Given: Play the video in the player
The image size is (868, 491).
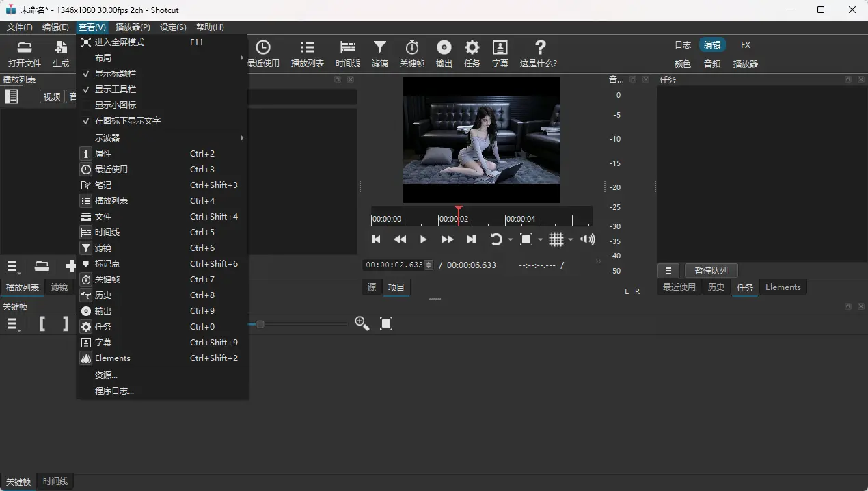Looking at the screenshot, I should pyautogui.click(x=423, y=239).
